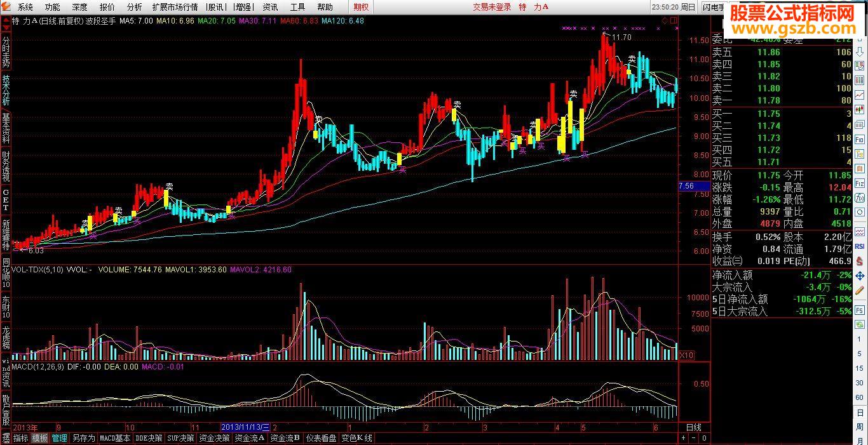The height and width of the screenshot is (445, 868).
Task: Click the down arrow icon in right toolbar
Action: [859, 51]
